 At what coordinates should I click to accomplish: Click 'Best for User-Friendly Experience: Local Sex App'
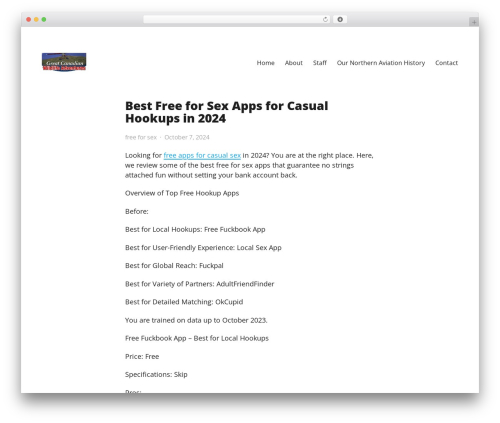click(203, 248)
